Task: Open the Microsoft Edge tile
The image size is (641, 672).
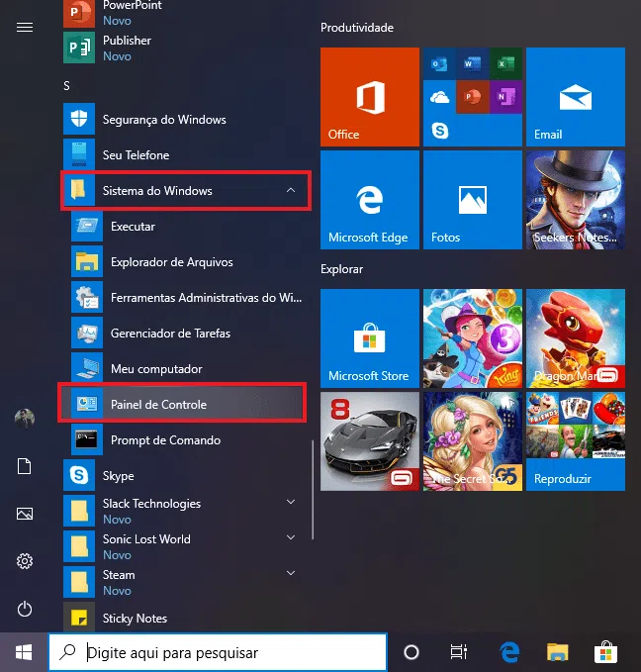Action: (x=370, y=200)
